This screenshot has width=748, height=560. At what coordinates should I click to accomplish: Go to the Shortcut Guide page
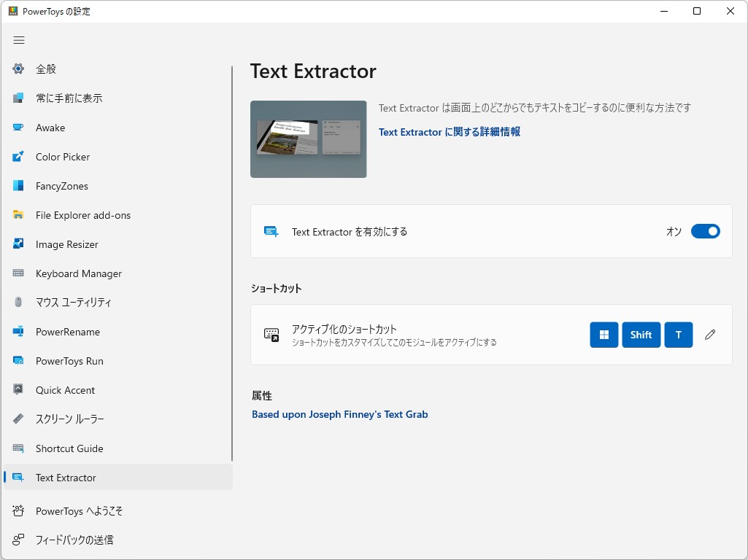69,448
